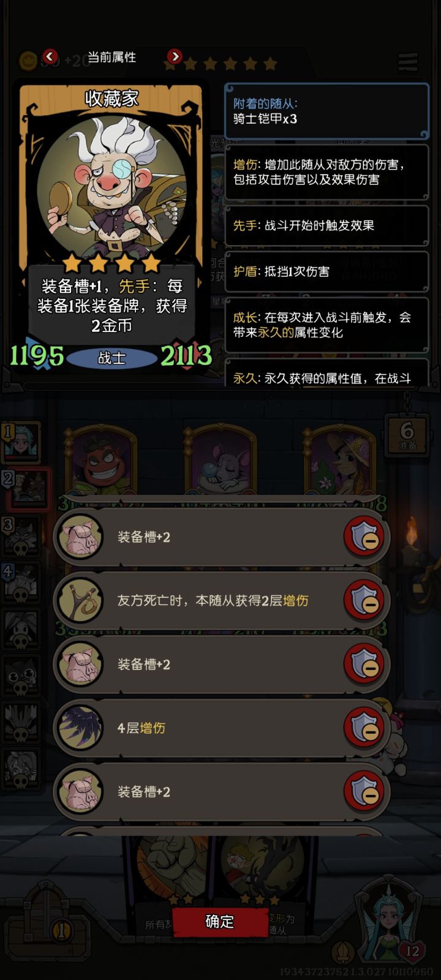Select the 4层增伤 equipment row
441x980 pixels.
click(x=222, y=728)
